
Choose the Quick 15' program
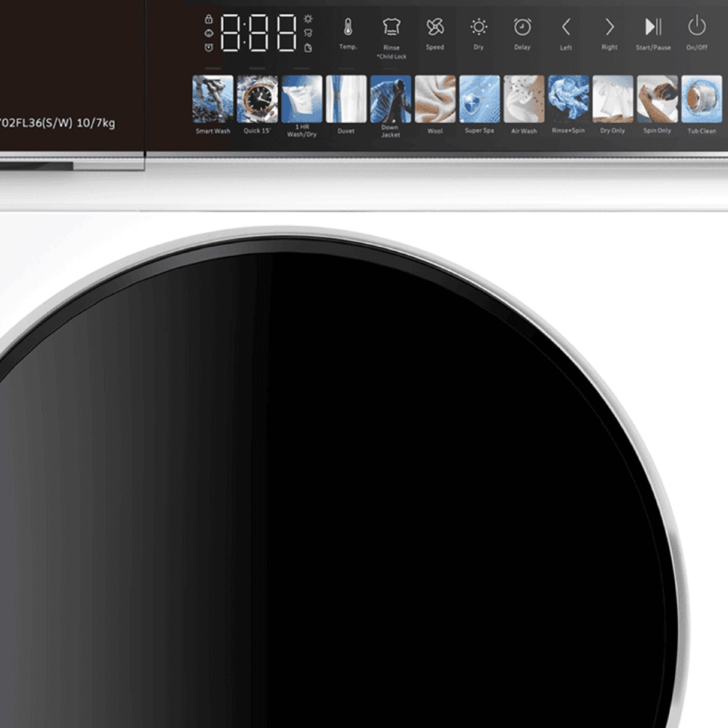point(257,99)
